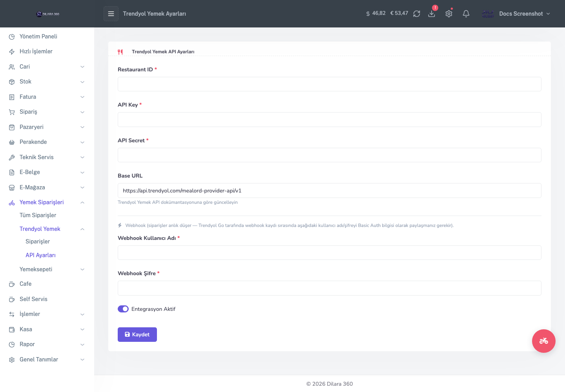Click the Yönetim Paneli sidebar icon
Screen dimensions: 565x392
(12, 36)
